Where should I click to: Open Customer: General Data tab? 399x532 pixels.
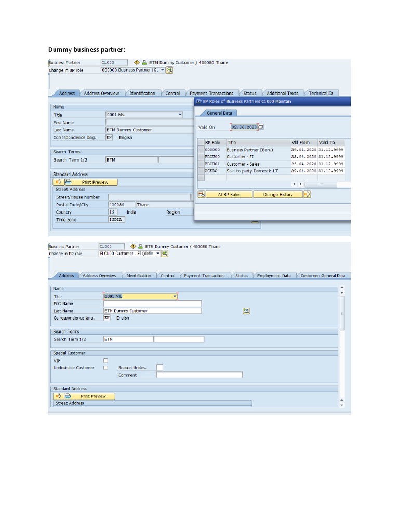(323, 276)
